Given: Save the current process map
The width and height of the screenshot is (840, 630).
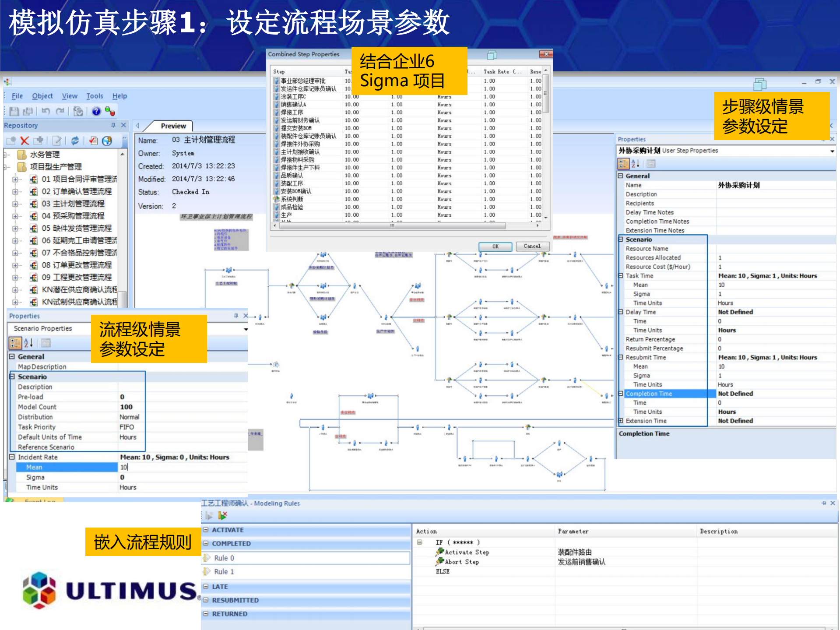Looking at the screenshot, I should pos(14,111).
